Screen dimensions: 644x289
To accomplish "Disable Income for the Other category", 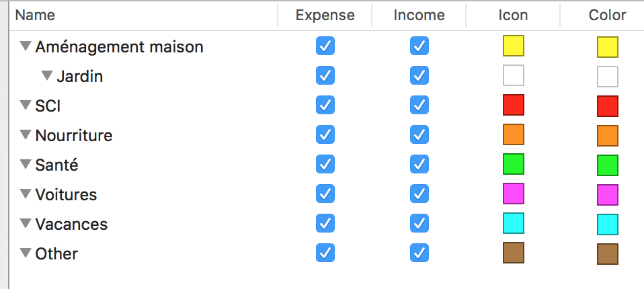I will [x=419, y=253].
